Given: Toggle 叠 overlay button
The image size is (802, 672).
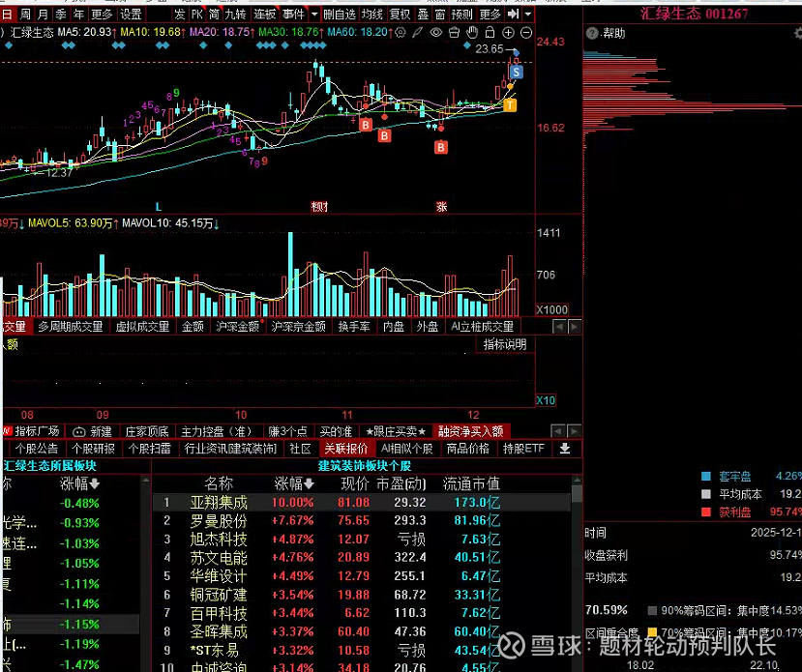Looking at the screenshot, I should point(423,15).
